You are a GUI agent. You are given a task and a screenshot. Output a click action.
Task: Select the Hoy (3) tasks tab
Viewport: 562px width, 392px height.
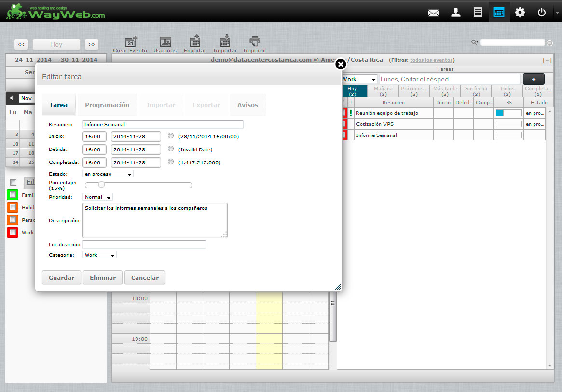[354, 91]
